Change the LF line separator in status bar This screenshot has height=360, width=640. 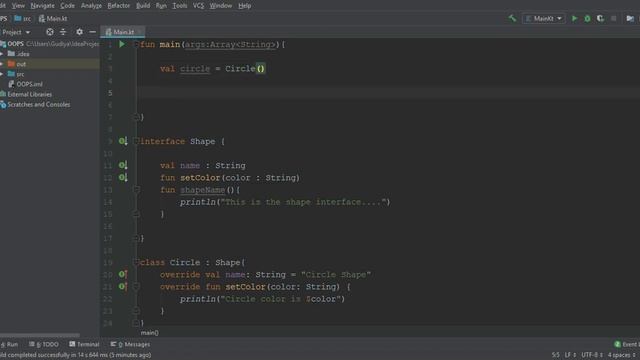click(x=570, y=355)
